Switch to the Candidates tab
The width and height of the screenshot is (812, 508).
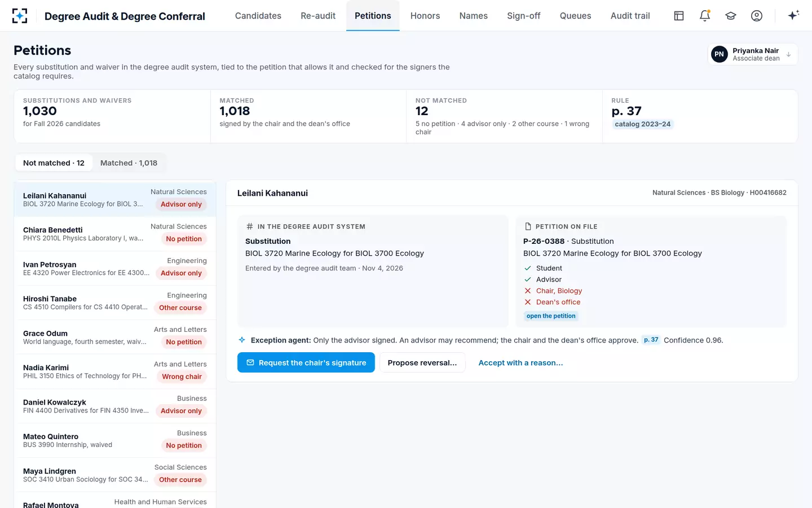click(258, 16)
